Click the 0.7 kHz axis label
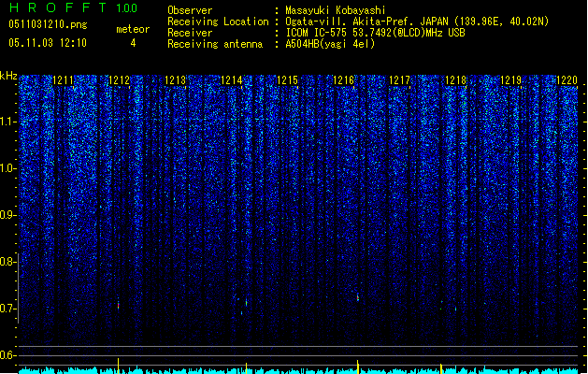This screenshot has height=374, width=588. (x=8, y=309)
